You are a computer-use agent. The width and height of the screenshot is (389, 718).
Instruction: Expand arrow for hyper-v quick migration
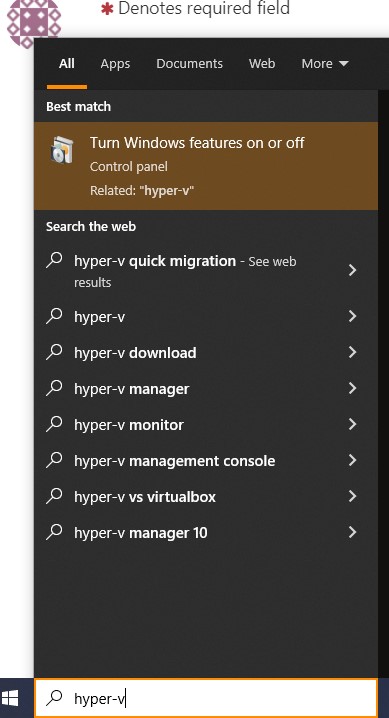[x=352, y=270]
